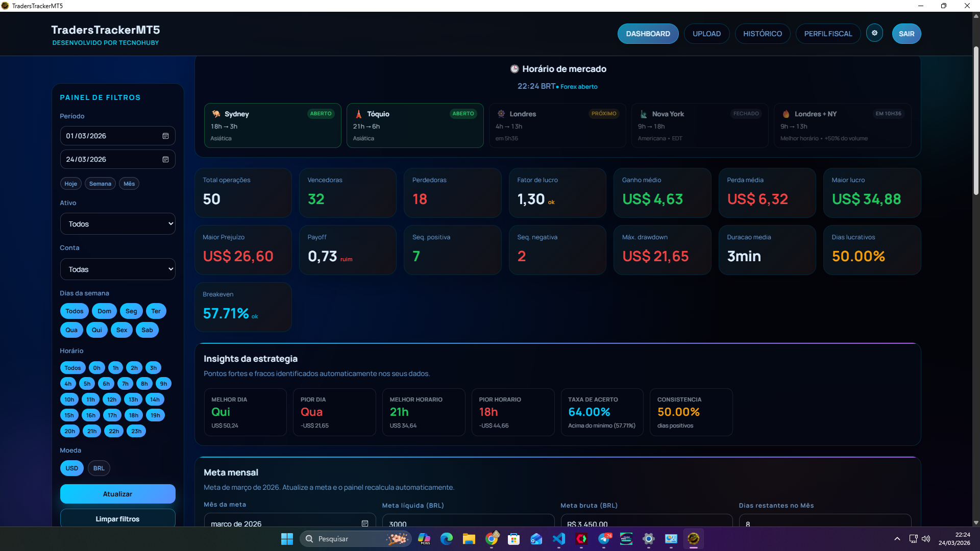The image size is (980, 551).
Task: Open the Ativo dropdown showing Todos
Action: point(117,223)
